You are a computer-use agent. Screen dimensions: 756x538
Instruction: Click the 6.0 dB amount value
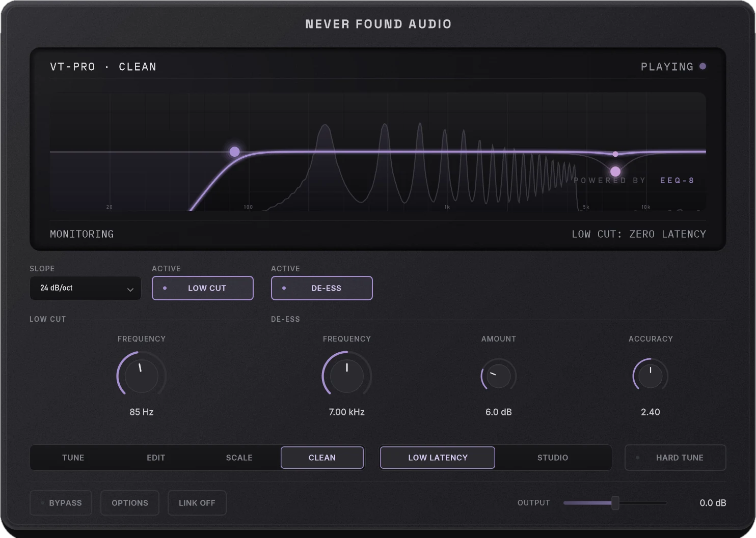[x=499, y=412]
